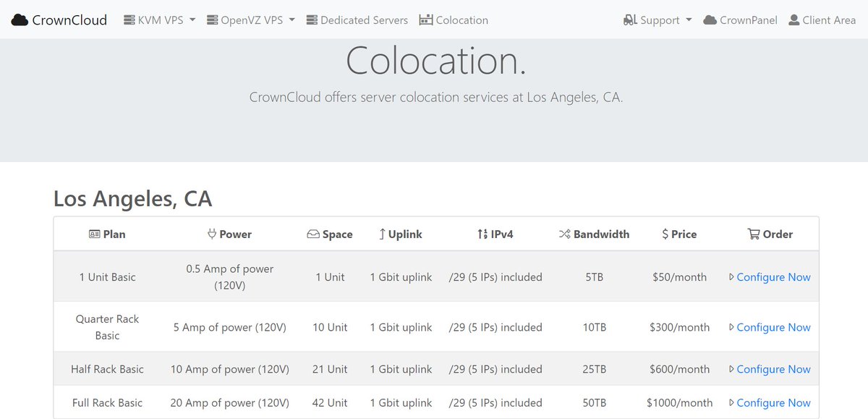Click the building icon beside Colocation
Viewport: 868px width, 419px height.
[426, 20]
